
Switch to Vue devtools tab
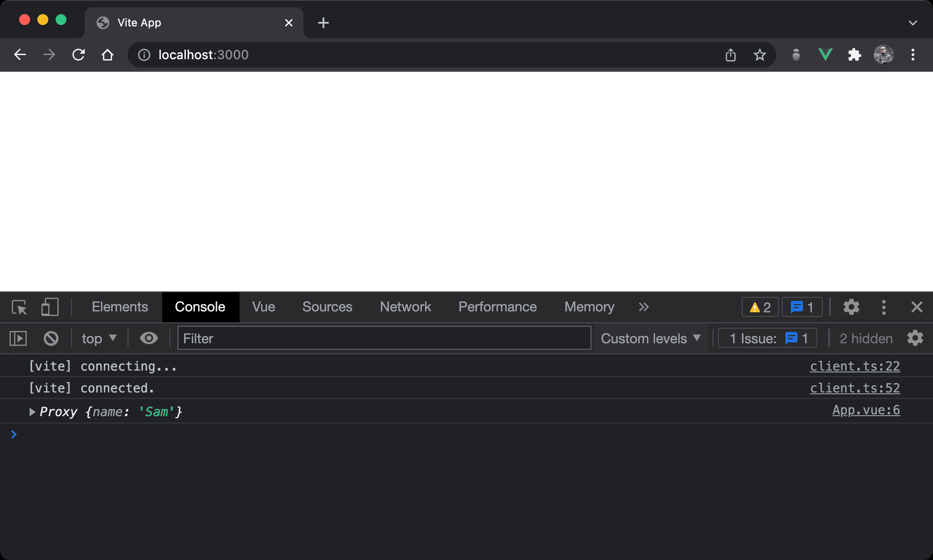coord(264,307)
